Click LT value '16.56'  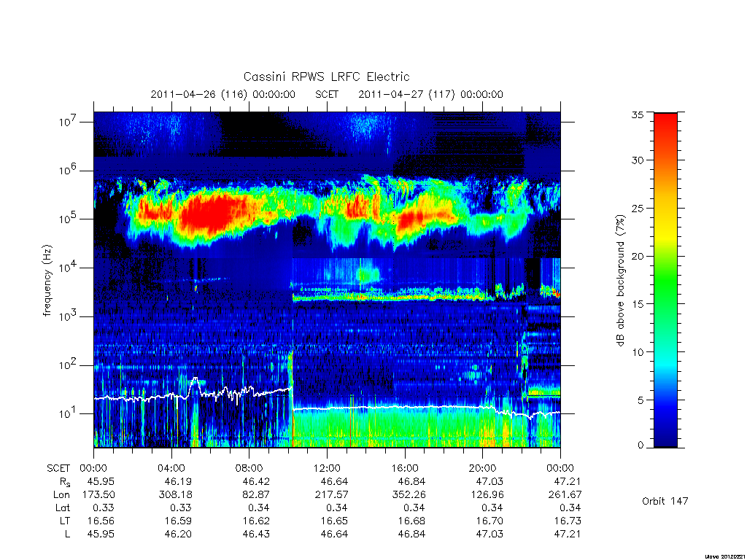(101, 521)
